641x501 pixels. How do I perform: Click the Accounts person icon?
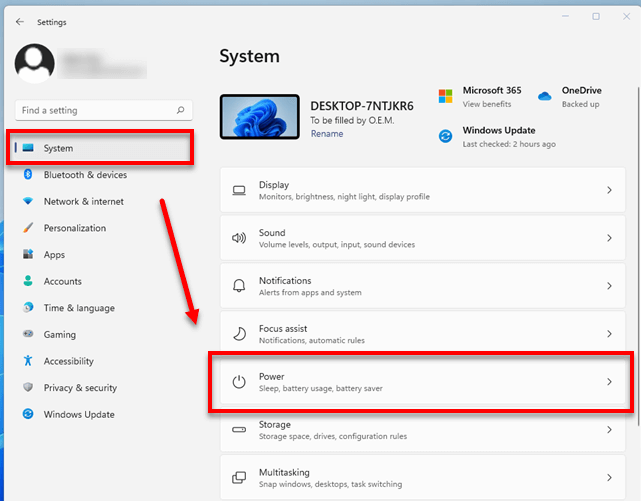pyautogui.click(x=28, y=281)
